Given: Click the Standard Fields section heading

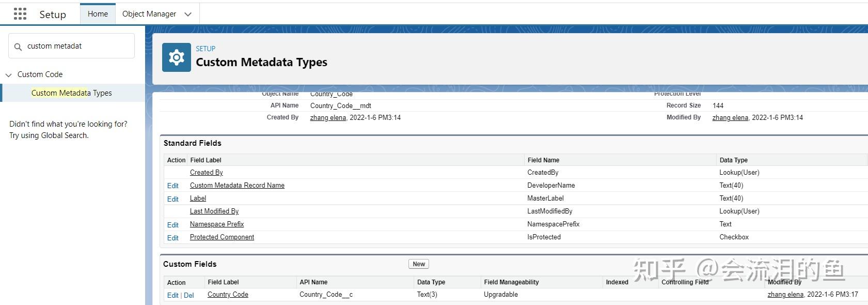Looking at the screenshot, I should point(193,143).
